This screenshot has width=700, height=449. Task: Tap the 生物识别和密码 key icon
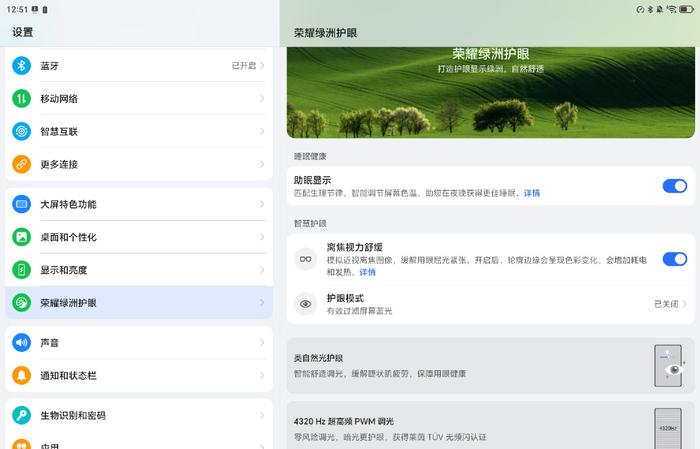point(21,416)
